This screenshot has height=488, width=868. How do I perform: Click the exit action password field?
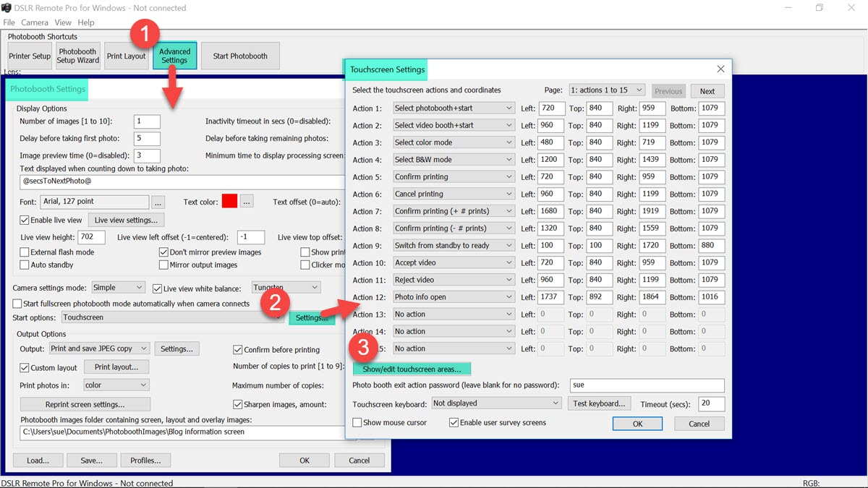coord(646,385)
